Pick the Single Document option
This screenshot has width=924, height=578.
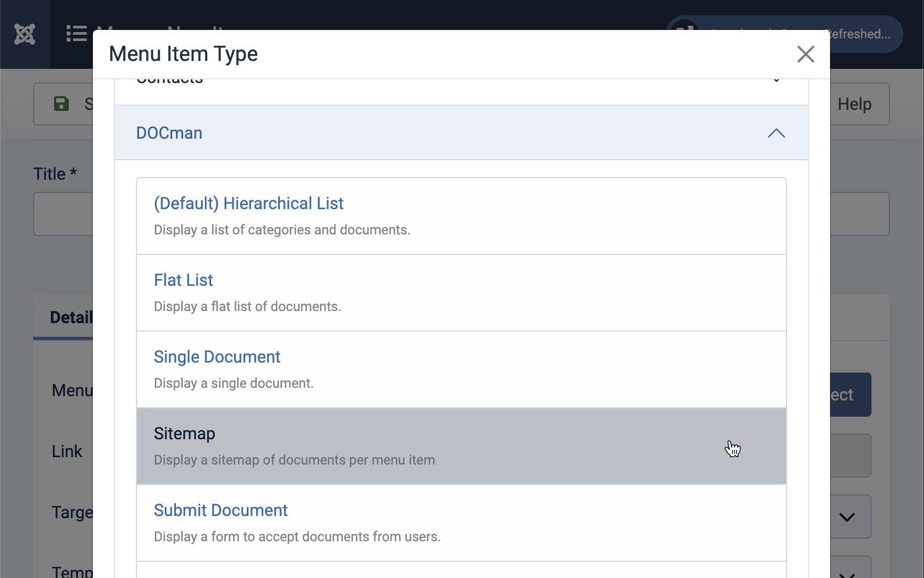coord(217,357)
